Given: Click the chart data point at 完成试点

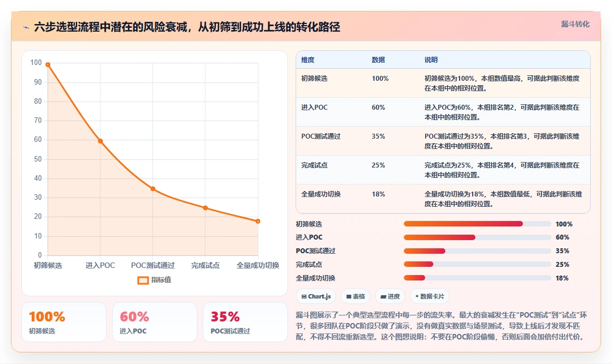Looking at the screenshot, I should [x=205, y=208].
